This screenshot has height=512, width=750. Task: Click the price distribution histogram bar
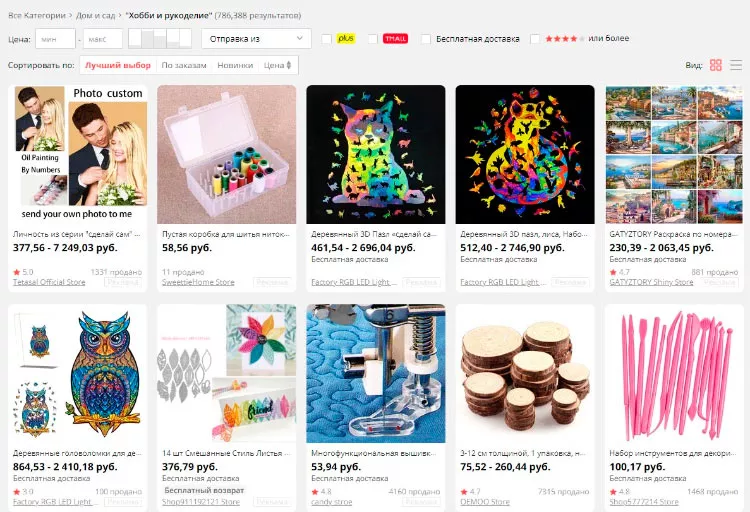(160, 39)
